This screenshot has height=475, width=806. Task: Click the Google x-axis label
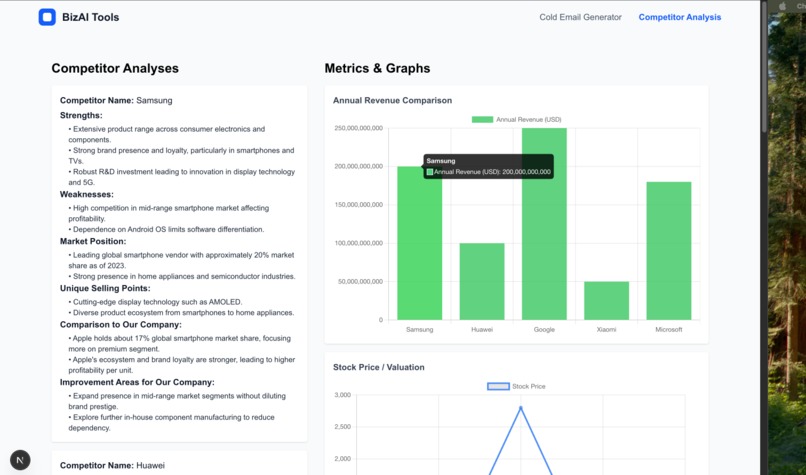coord(544,330)
